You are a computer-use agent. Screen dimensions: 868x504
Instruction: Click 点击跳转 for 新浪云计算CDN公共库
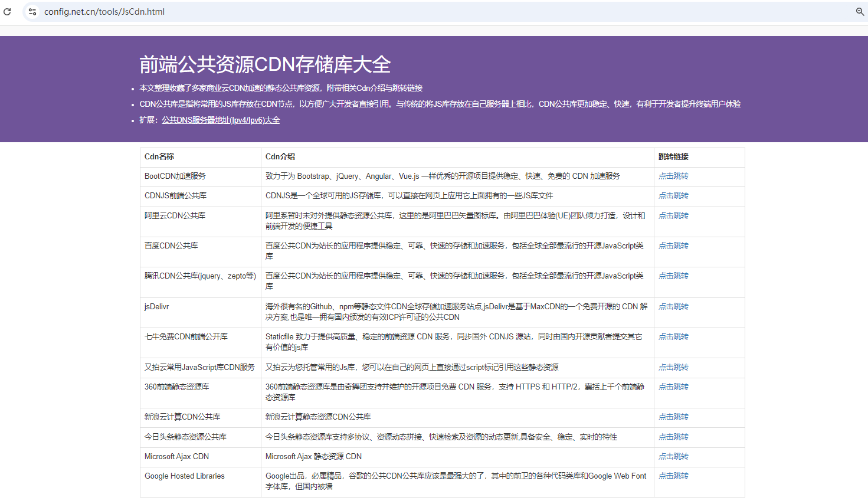(x=673, y=417)
